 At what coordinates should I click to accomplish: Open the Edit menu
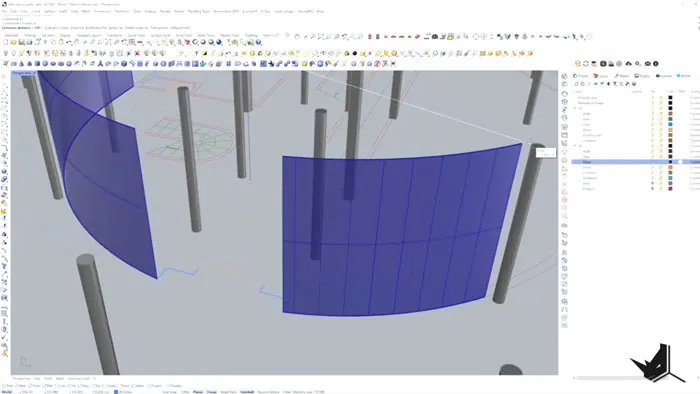tap(14, 11)
